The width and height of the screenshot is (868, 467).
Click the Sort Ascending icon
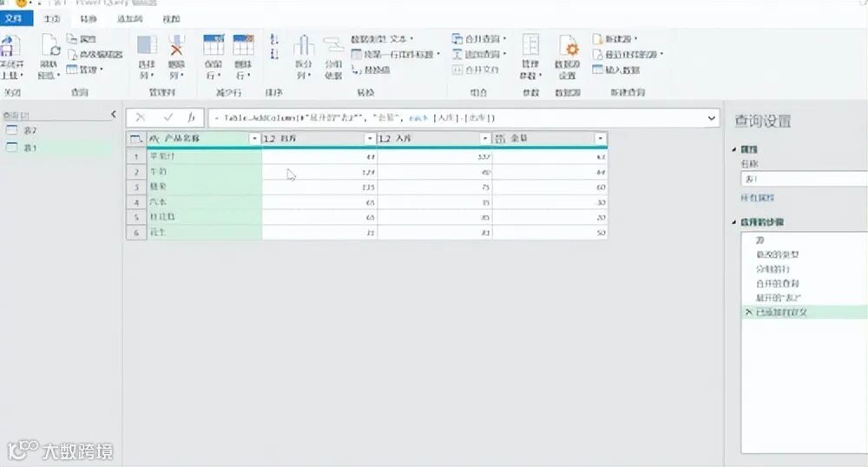tap(273, 39)
